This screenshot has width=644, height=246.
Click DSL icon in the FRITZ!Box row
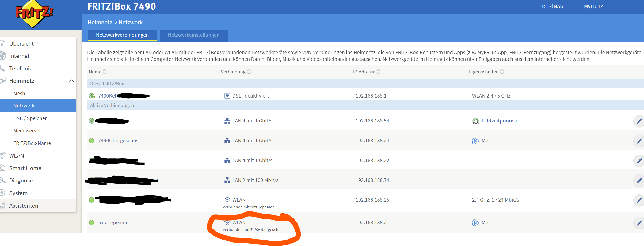pos(227,96)
